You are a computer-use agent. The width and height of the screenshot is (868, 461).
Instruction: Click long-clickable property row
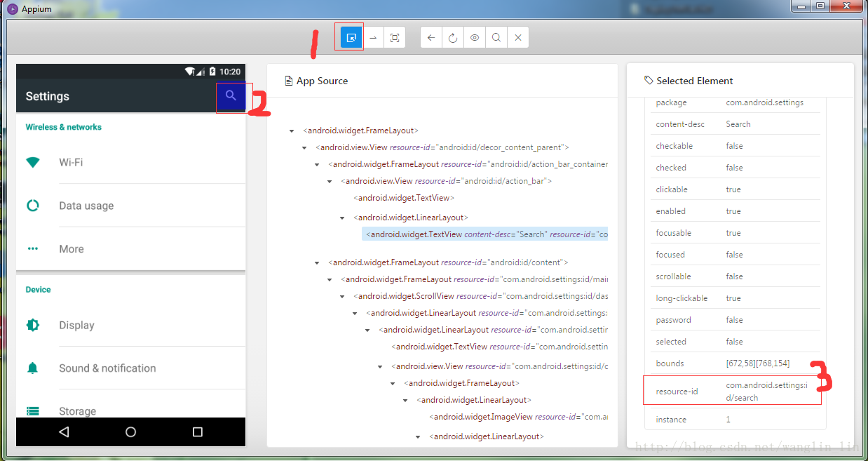tap(734, 298)
